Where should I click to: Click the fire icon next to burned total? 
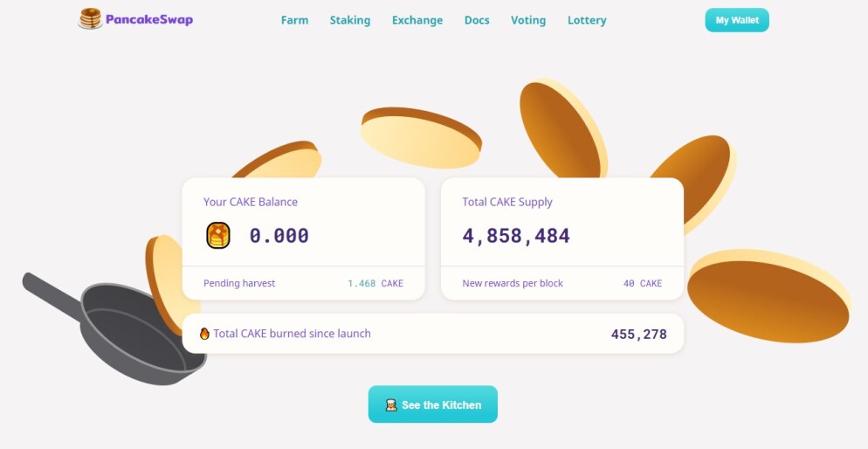pos(204,334)
